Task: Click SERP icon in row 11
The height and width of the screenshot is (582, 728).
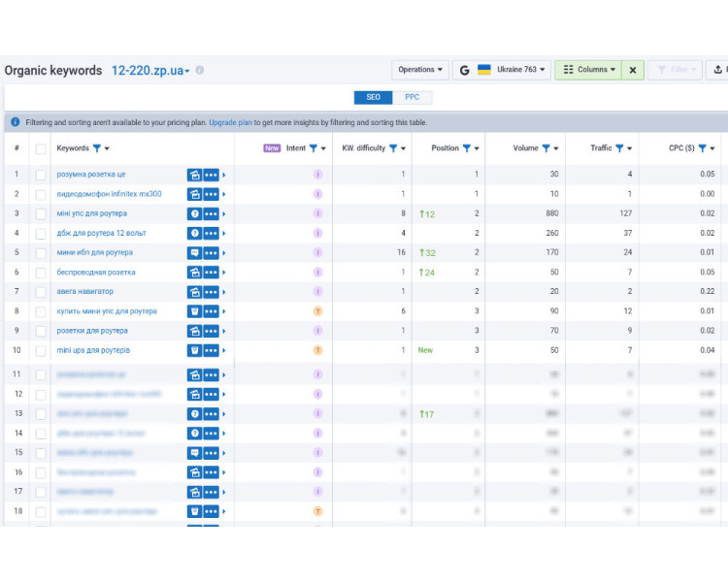Action: coord(194,375)
